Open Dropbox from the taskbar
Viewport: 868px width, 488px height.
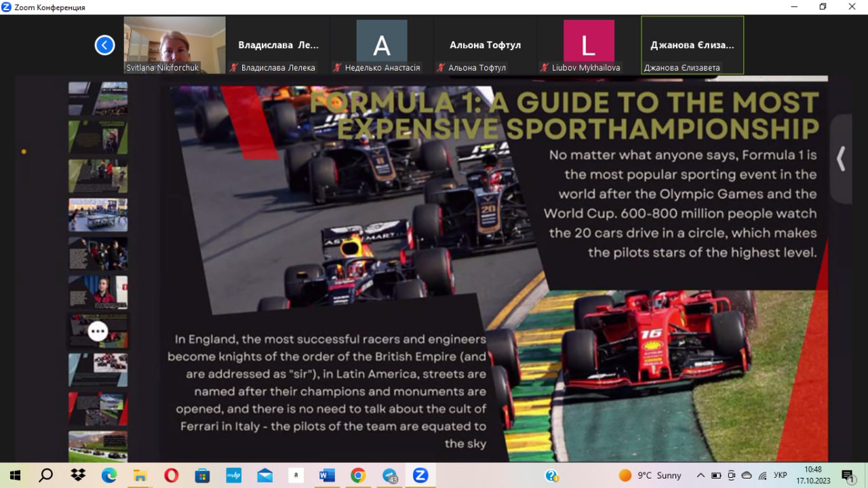pyautogui.click(x=77, y=476)
